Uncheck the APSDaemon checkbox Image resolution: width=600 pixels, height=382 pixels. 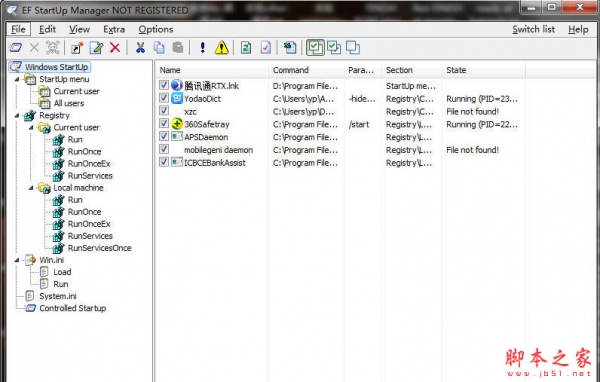pos(164,137)
